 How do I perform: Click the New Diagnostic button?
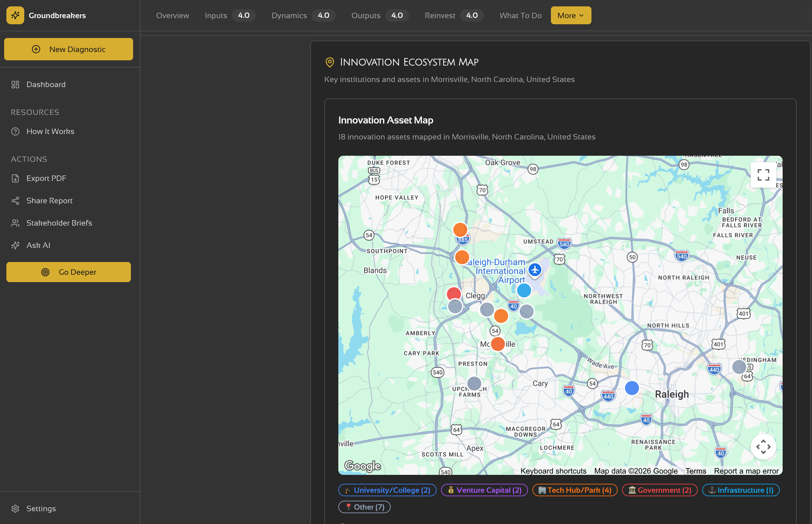click(x=68, y=49)
